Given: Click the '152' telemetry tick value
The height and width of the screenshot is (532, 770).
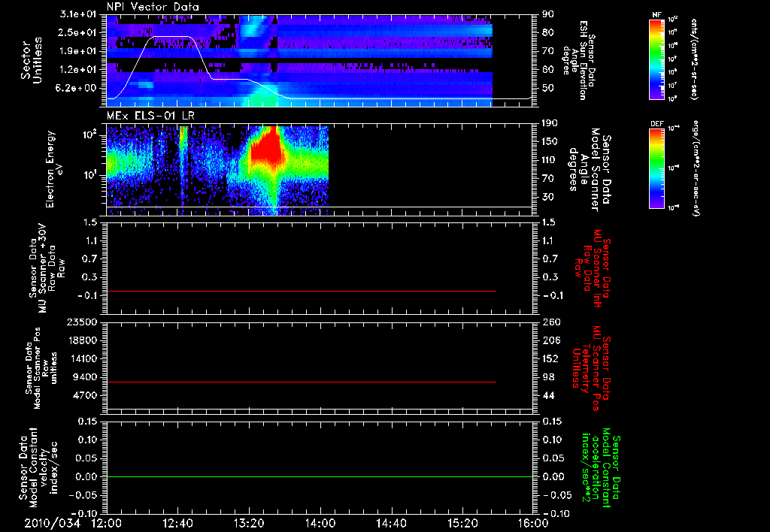Looking at the screenshot, I should click(550, 358).
